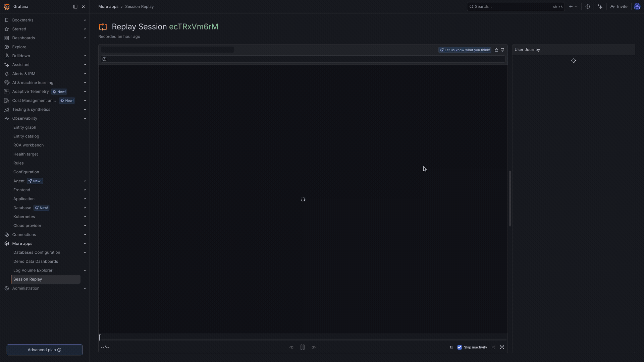Click the Explore compass icon
Image resolution: width=644 pixels, height=362 pixels.
click(7, 47)
